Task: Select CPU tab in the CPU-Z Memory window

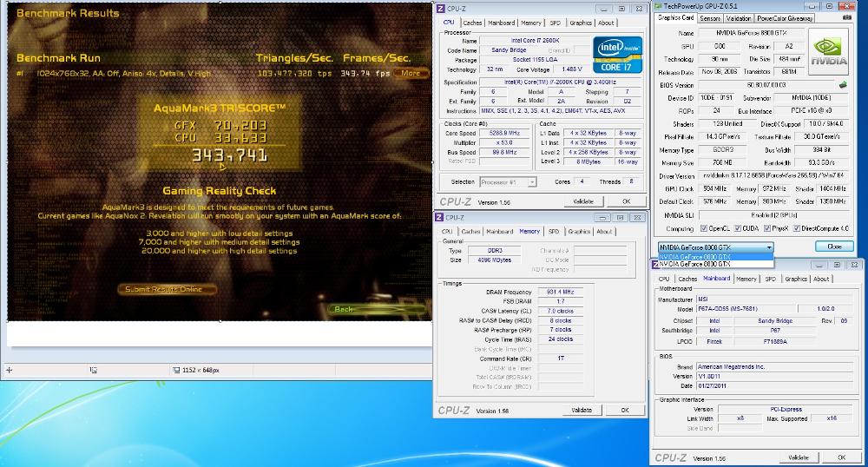Action: coord(447,231)
